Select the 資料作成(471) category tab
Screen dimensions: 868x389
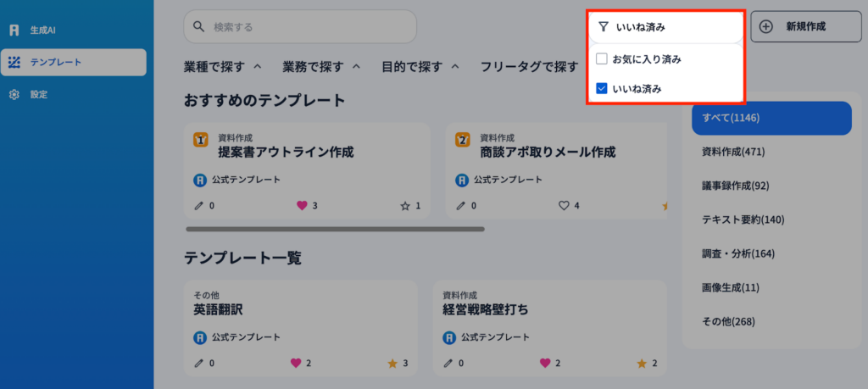tap(733, 152)
